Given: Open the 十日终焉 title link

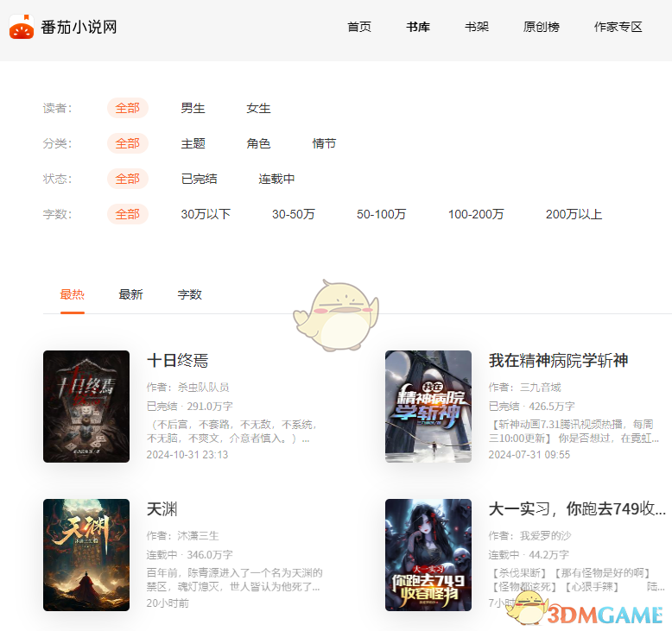Looking at the screenshot, I should point(178,361).
